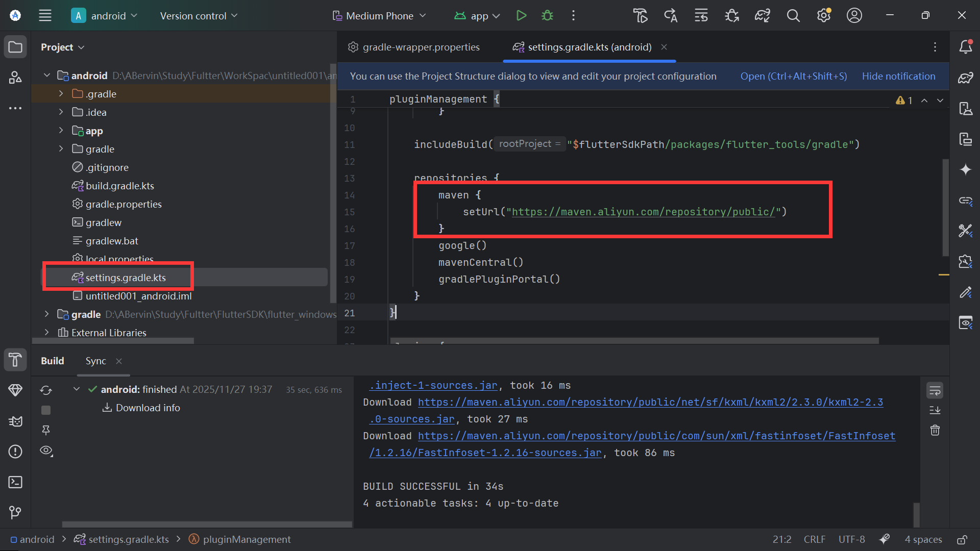Image resolution: width=980 pixels, height=551 pixels.
Task: Open Search Everywhere magnifier icon
Action: click(x=793, y=16)
